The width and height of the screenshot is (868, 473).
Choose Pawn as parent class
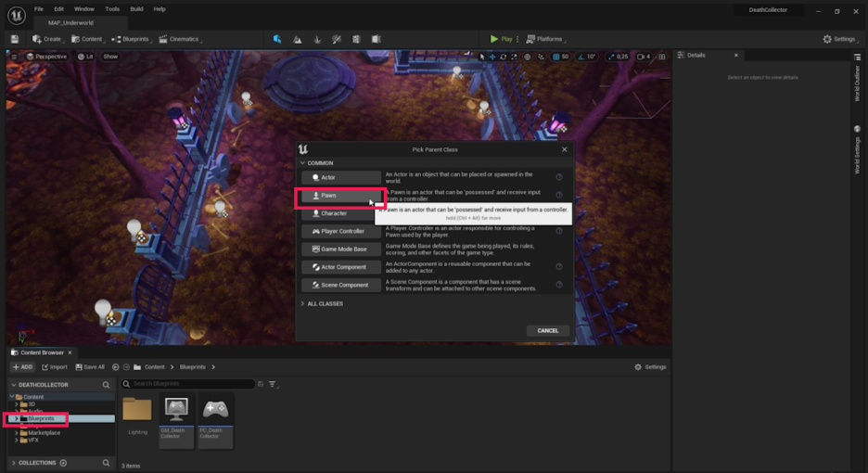(341, 196)
